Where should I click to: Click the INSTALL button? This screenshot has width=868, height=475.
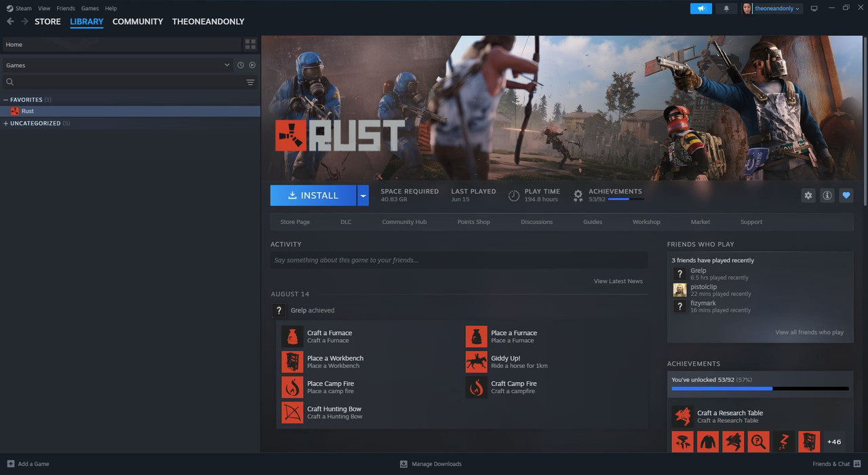coord(313,195)
